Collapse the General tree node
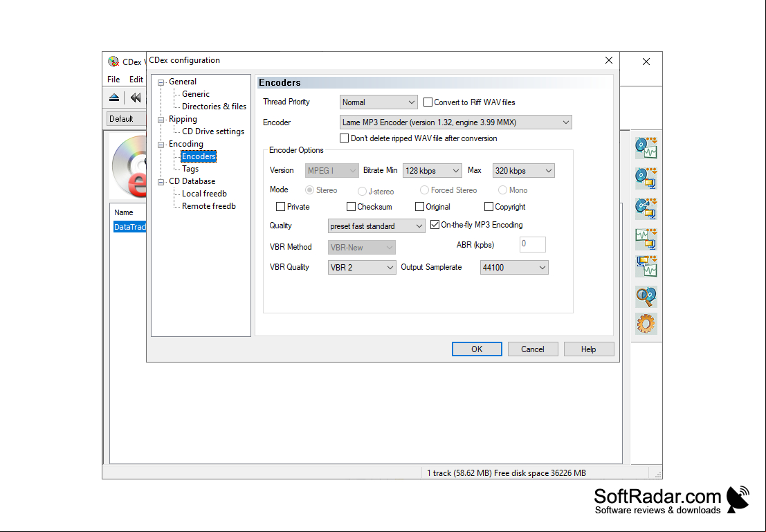Viewport: 766px width, 532px height. 161,82
